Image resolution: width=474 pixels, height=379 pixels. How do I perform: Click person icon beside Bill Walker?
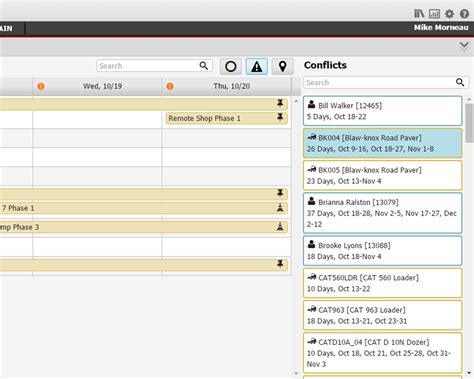click(311, 104)
